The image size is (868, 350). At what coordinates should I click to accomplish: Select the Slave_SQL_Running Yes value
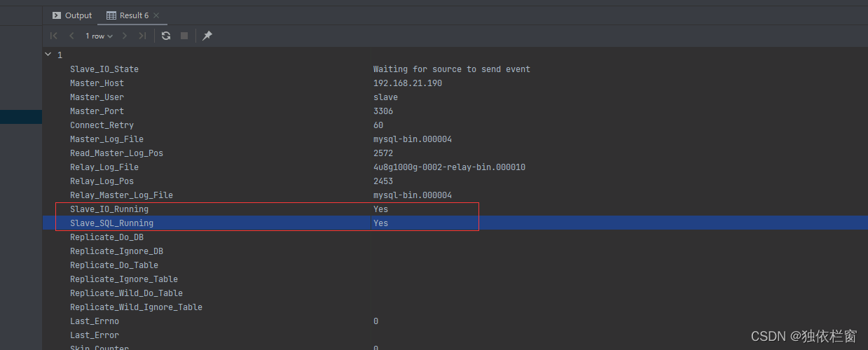point(380,223)
